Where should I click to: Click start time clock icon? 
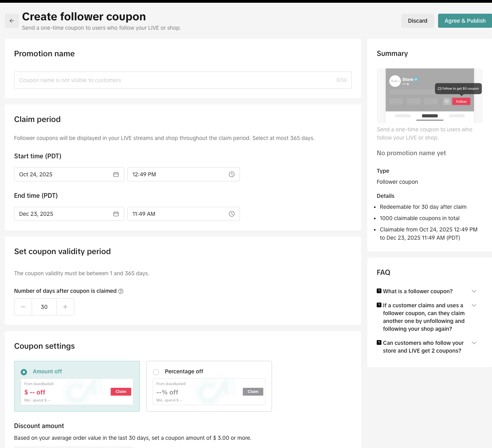(x=232, y=174)
